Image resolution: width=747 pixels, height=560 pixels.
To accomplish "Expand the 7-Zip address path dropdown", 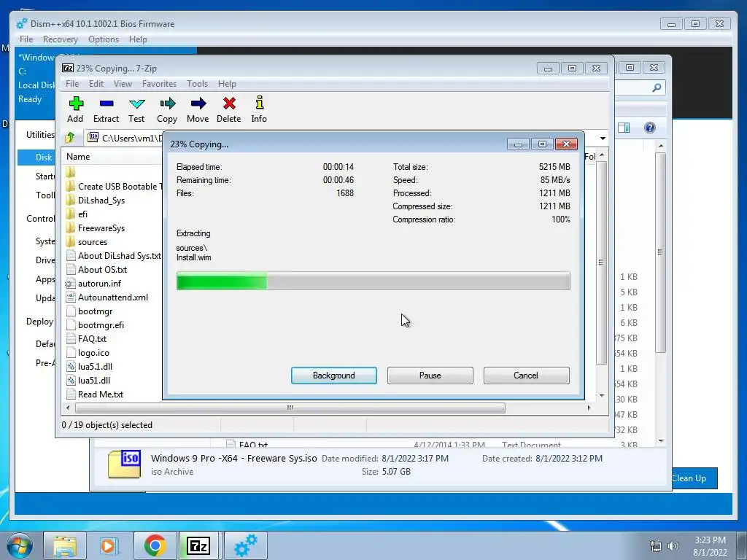I will click(603, 138).
